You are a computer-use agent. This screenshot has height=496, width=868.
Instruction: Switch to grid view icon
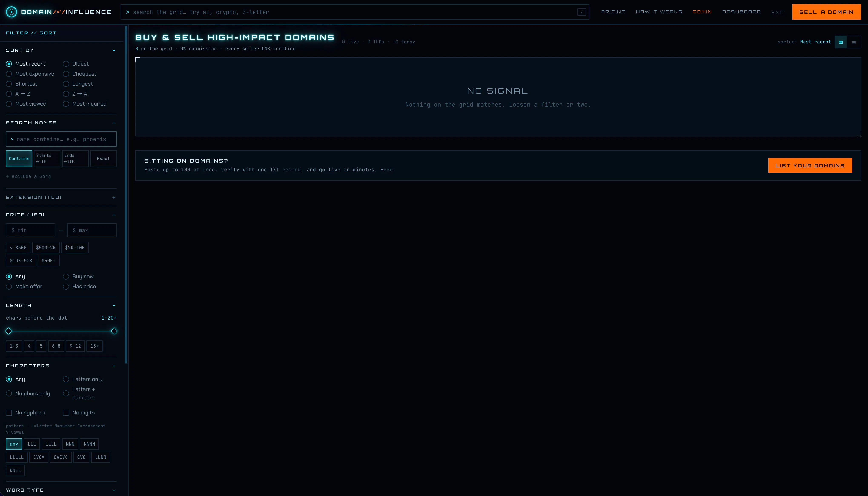[x=841, y=42]
